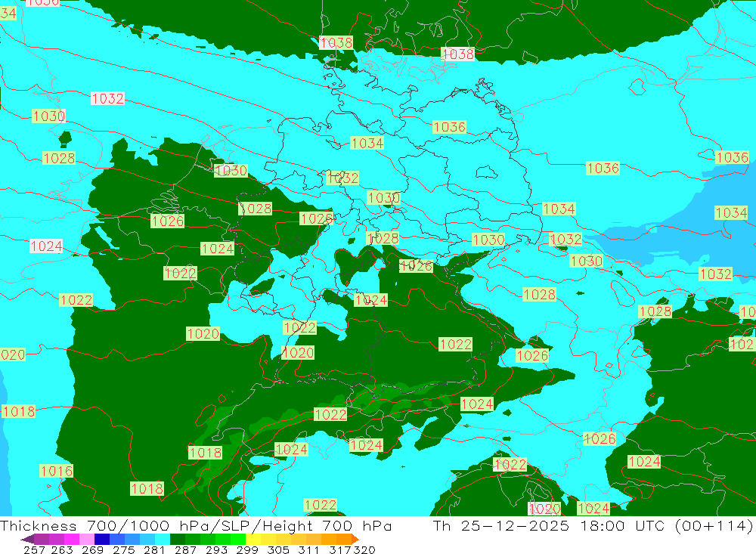Click the forecast date 'Th 25-12-2025'

click(x=501, y=525)
